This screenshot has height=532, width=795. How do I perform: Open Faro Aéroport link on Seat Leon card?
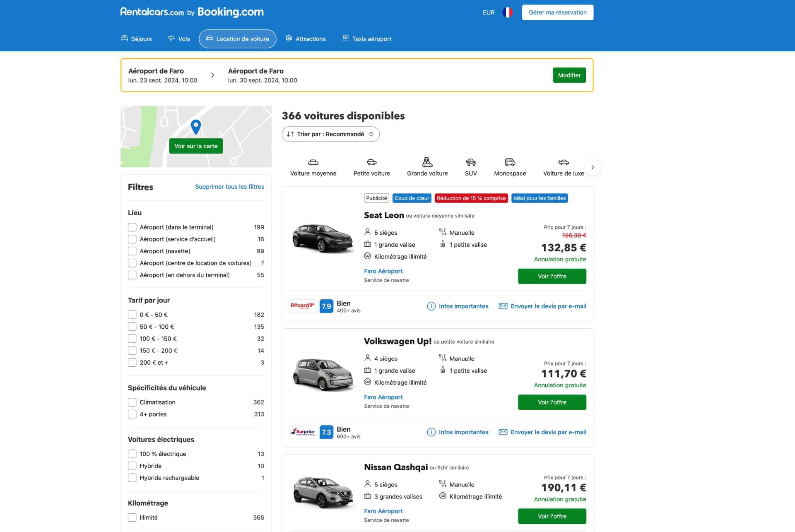[383, 271]
